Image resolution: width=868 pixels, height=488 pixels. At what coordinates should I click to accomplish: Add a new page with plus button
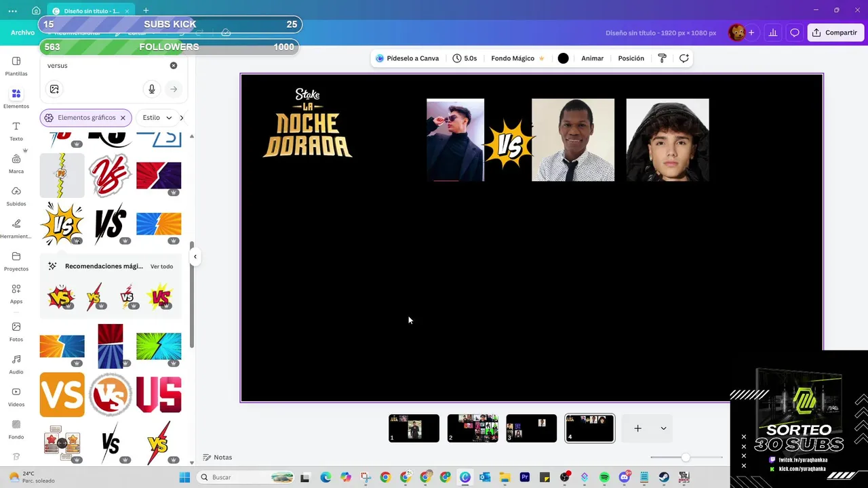637,428
